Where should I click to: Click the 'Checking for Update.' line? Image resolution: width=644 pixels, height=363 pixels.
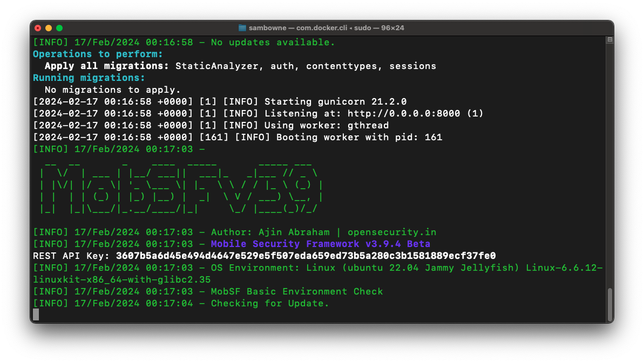(x=270, y=304)
